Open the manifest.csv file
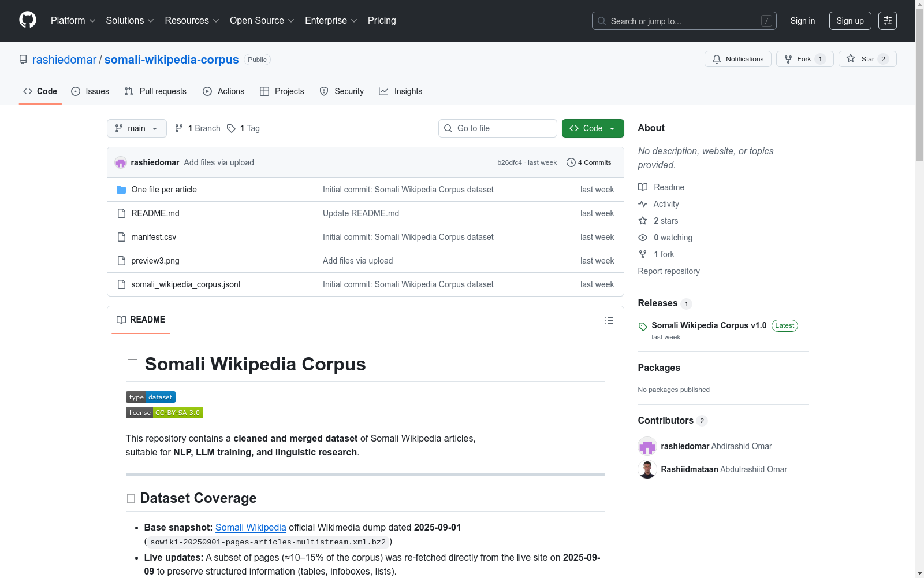 point(154,237)
